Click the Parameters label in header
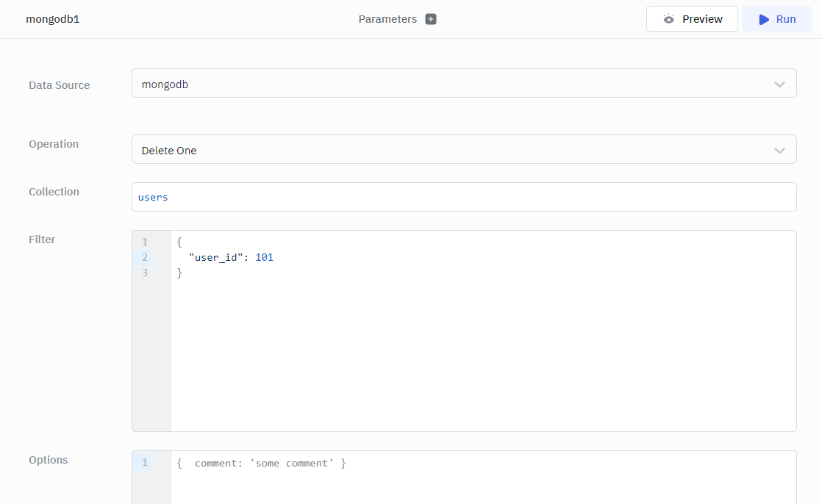The image size is (822, 504). (x=387, y=19)
